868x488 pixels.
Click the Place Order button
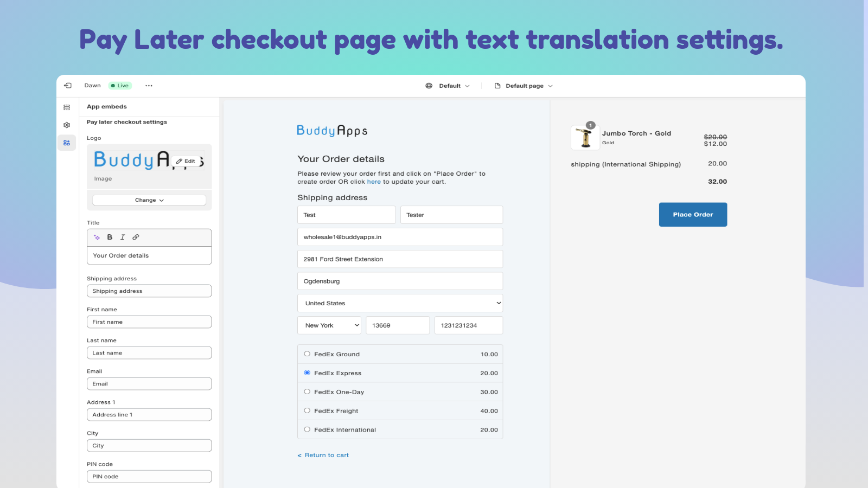[x=693, y=214]
